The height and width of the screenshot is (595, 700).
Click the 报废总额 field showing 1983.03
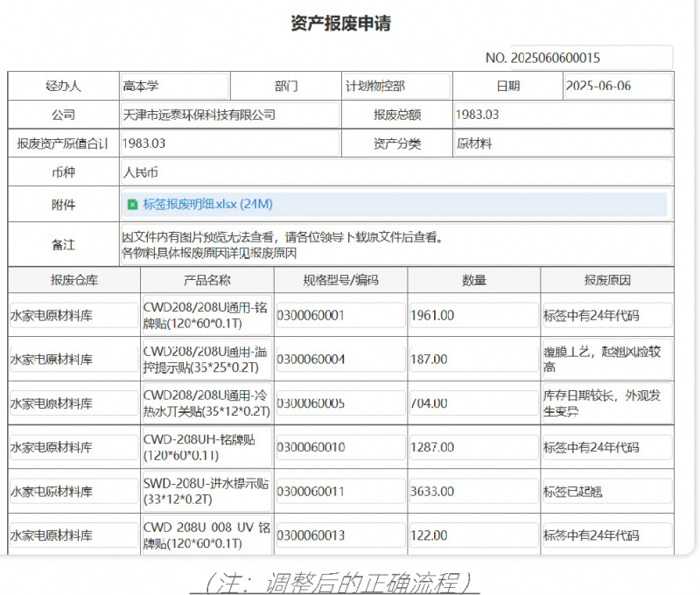tap(563, 115)
